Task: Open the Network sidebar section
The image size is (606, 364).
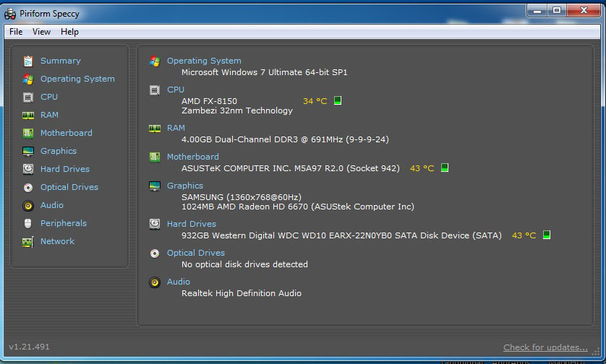Action: (x=58, y=241)
